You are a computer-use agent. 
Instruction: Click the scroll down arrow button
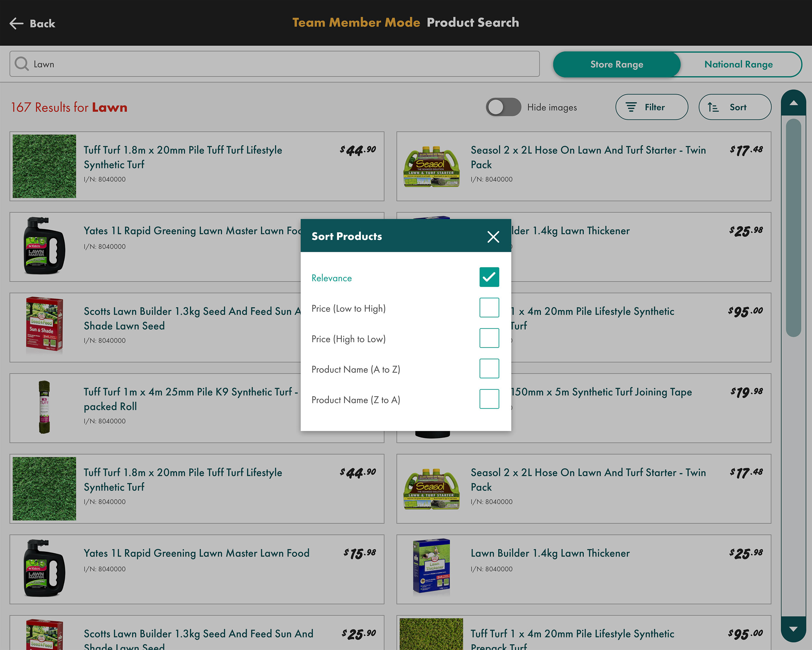pyautogui.click(x=793, y=629)
